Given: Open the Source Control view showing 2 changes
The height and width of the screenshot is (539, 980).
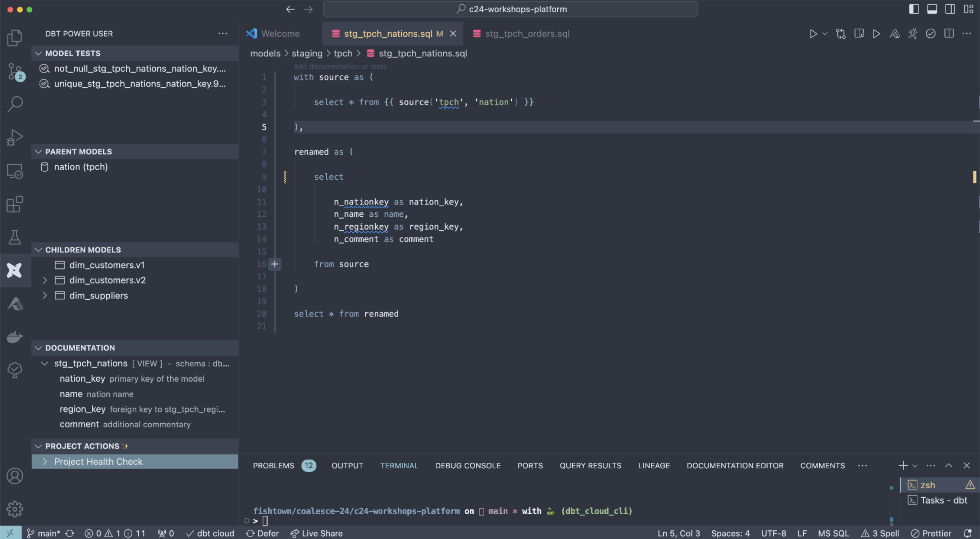Looking at the screenshot, I should pos(14,72).
